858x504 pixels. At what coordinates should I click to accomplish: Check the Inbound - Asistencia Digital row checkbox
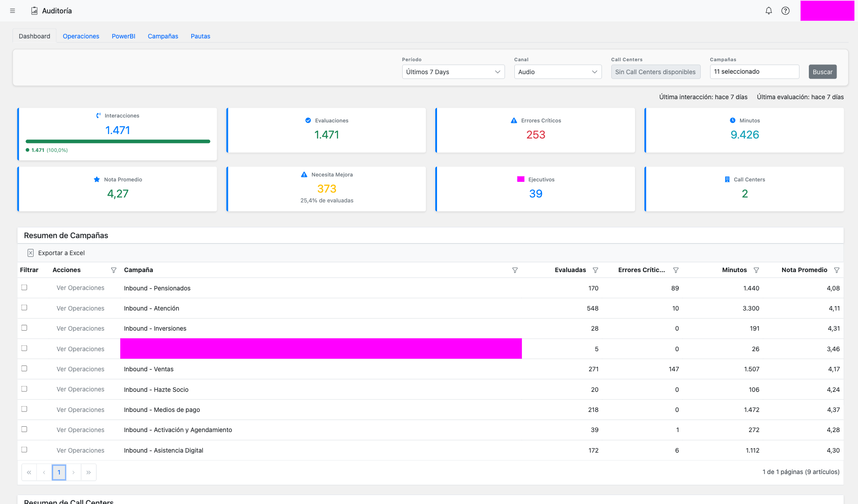[24, 450]
